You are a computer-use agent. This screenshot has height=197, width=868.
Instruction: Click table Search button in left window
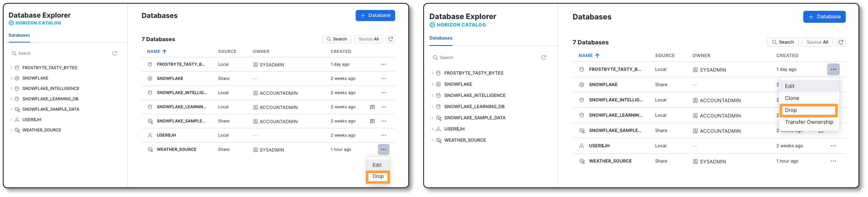pos(336,39)
